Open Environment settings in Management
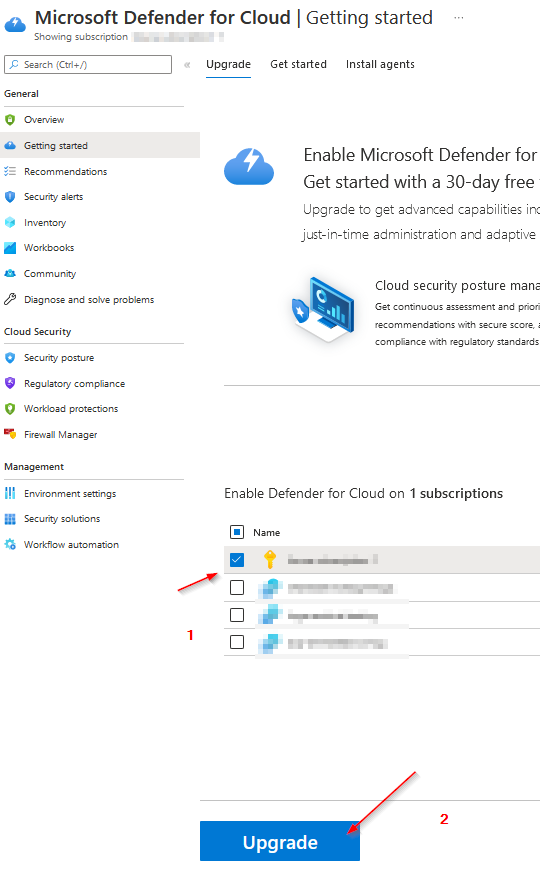 70,494
